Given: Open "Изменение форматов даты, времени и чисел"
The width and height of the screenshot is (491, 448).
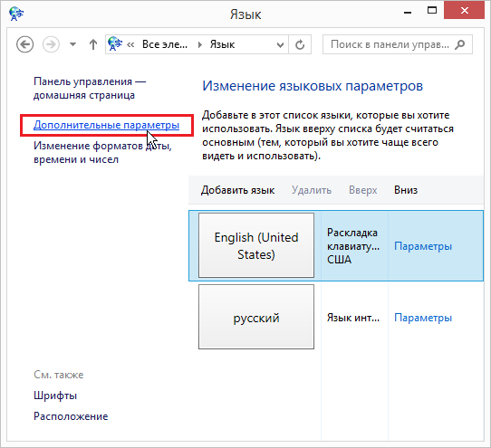Looking at the screenshot, I should point(102,153).
